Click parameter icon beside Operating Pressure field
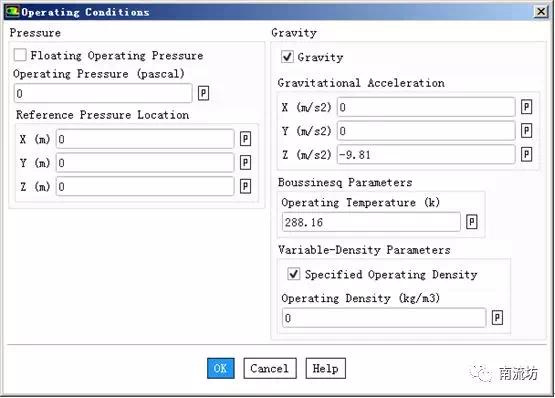Image resolution: width=555 pixels, height=398 pixels. click(x=203, y=93)
